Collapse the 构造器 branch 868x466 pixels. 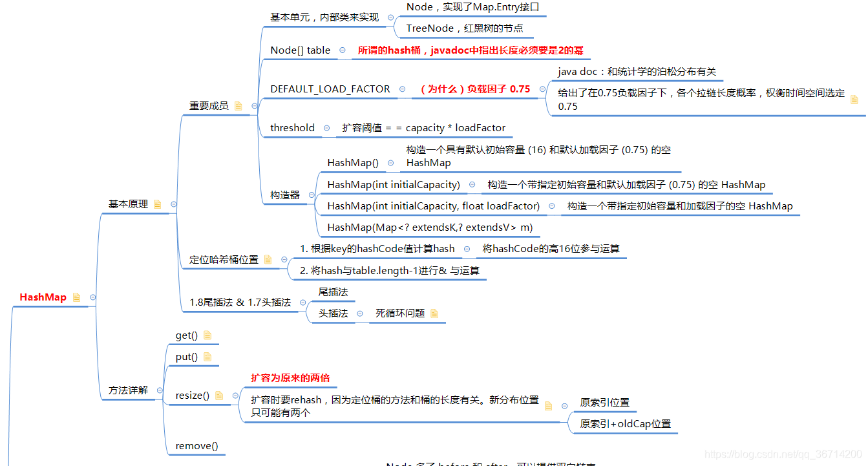(x=312, y=195)
